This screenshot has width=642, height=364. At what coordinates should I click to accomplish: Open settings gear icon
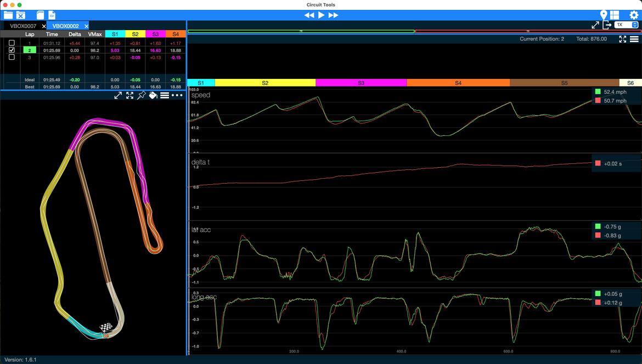click(634, 15)
